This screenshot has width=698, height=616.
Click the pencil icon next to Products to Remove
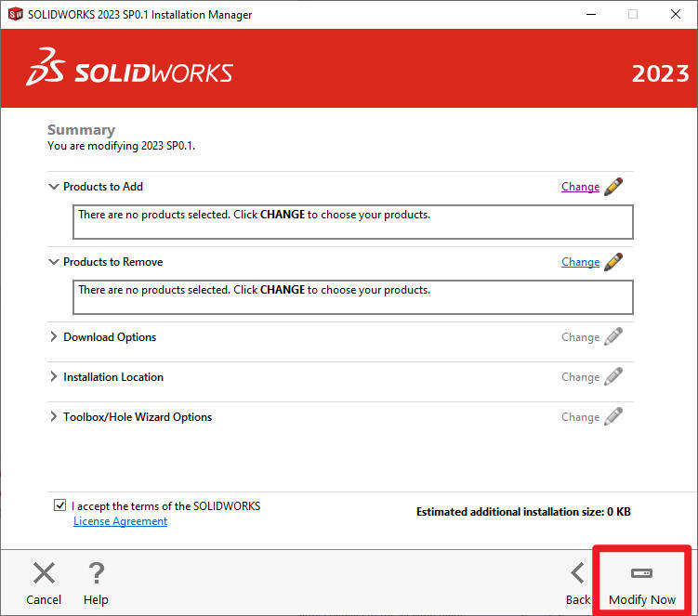click(612, 262)
